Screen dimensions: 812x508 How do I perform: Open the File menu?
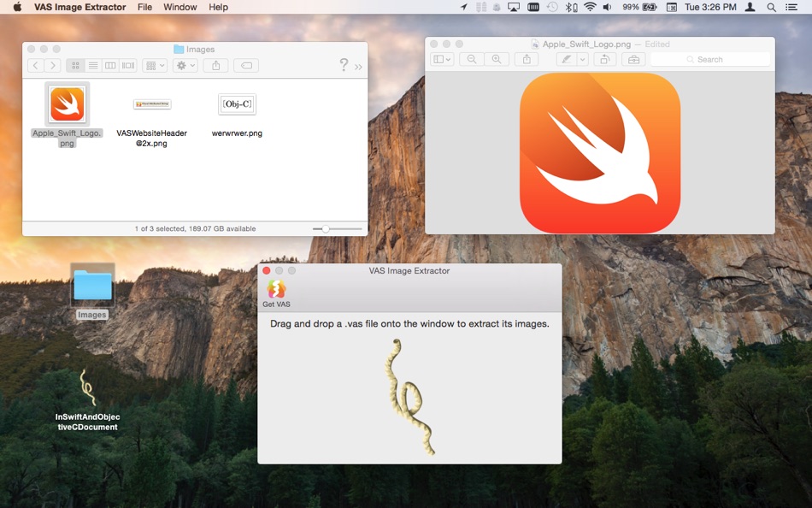pyautogui.click(x=144, y=7)
